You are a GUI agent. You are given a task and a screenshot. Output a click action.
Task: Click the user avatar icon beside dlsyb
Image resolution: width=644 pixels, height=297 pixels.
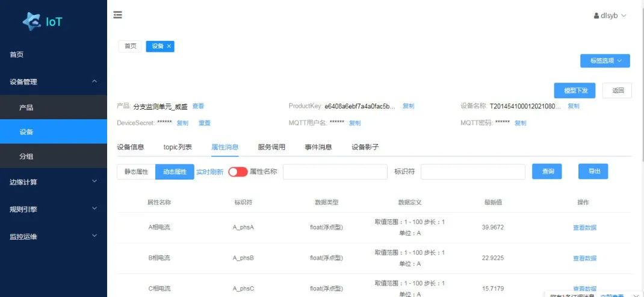[596, 16]
